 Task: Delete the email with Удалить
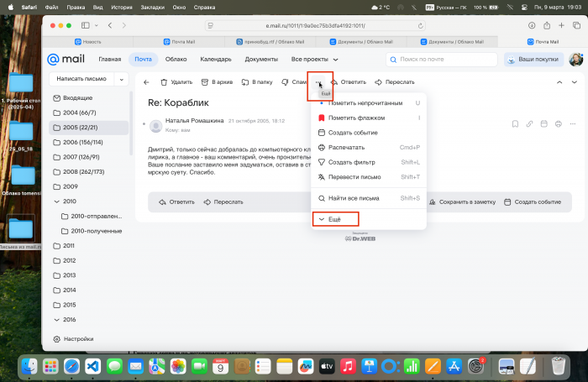[176, 82]
